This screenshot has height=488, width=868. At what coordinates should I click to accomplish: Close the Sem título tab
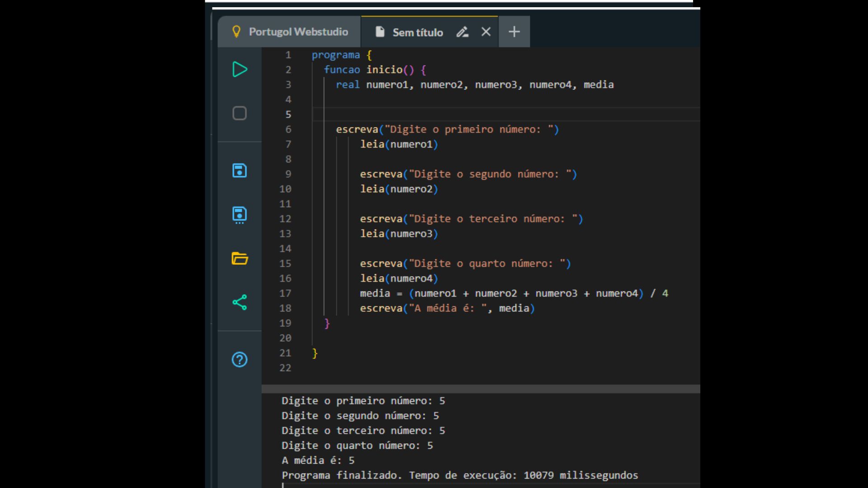tap(486, 32)
